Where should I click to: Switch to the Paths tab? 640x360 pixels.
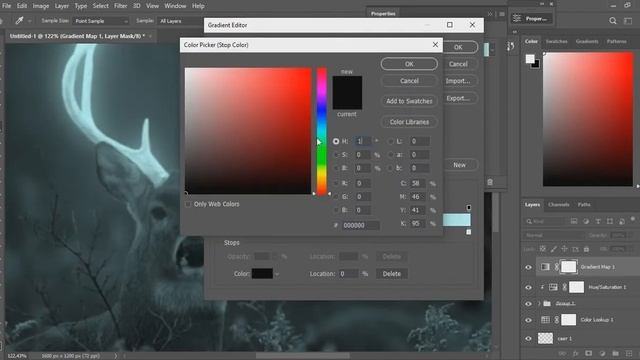[584, 204]
